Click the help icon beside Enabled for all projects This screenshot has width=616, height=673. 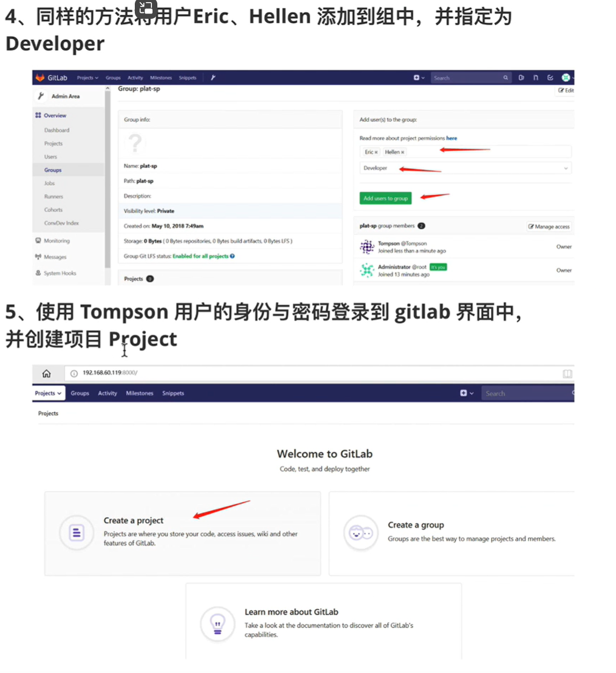tap(232, 256)
